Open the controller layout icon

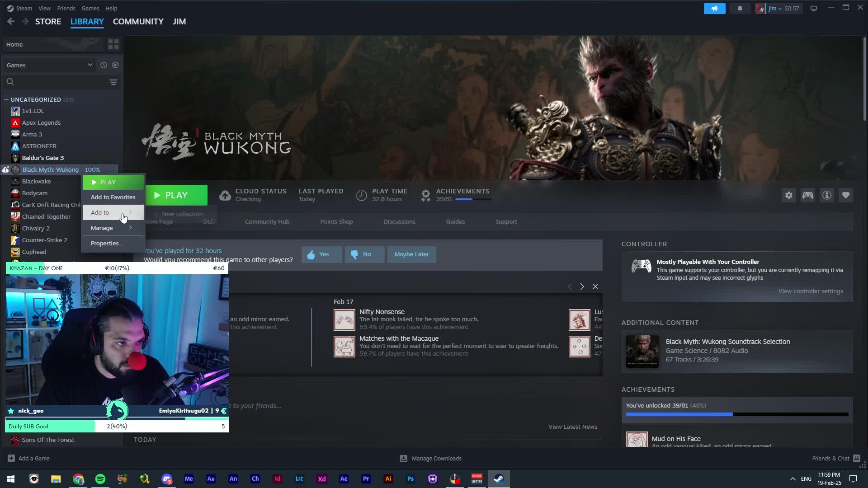[x=808, y=195]
